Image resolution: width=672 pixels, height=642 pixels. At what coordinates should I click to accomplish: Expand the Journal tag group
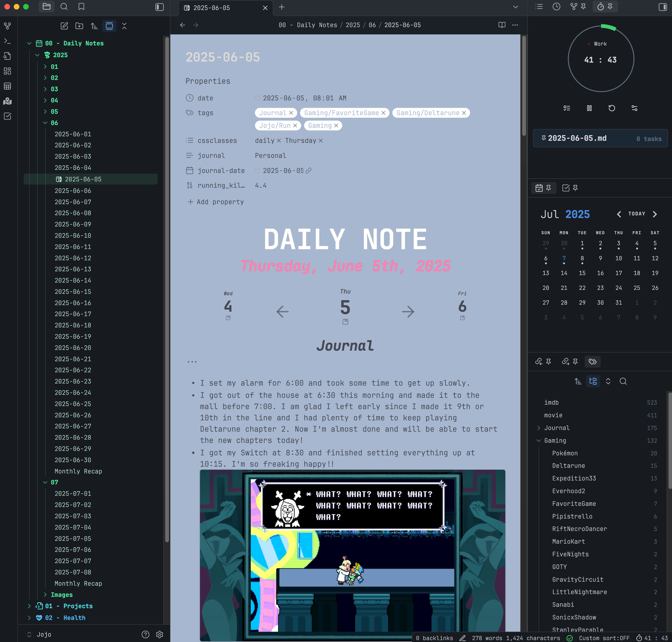click(x=539, y=428)
